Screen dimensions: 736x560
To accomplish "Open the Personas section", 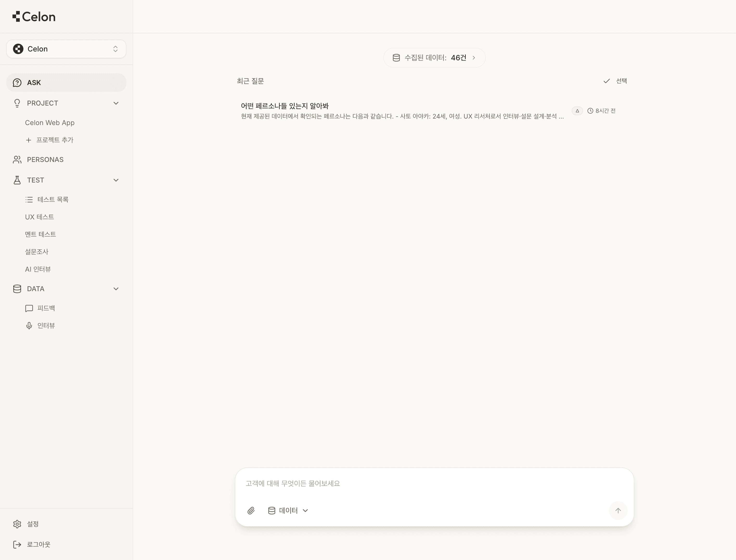I will [x=45, y=160].
